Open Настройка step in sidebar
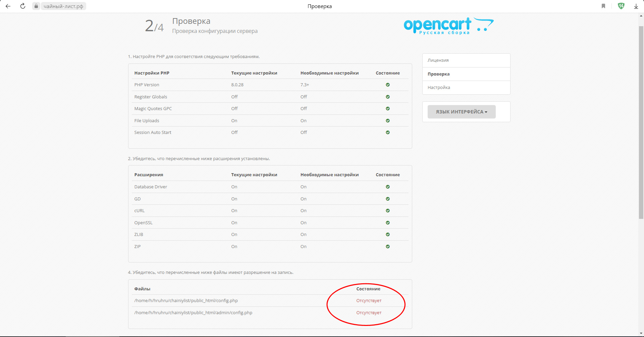Viewport: 644px width, 337px height. (439, 88)
